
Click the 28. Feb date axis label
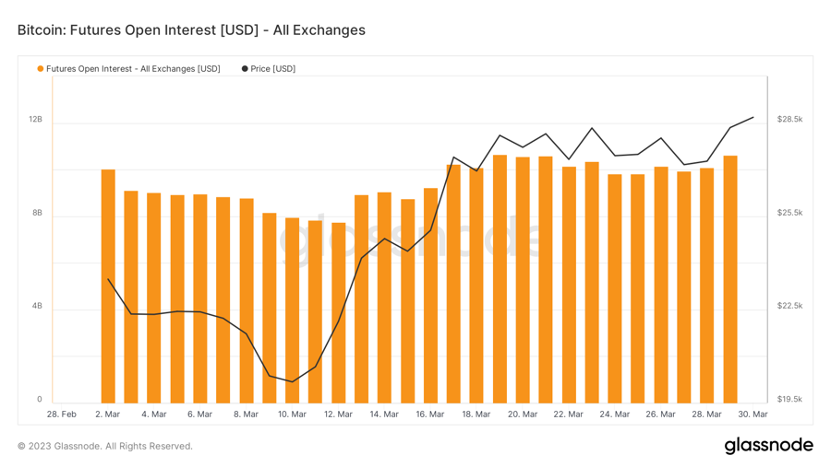(62, 414)
